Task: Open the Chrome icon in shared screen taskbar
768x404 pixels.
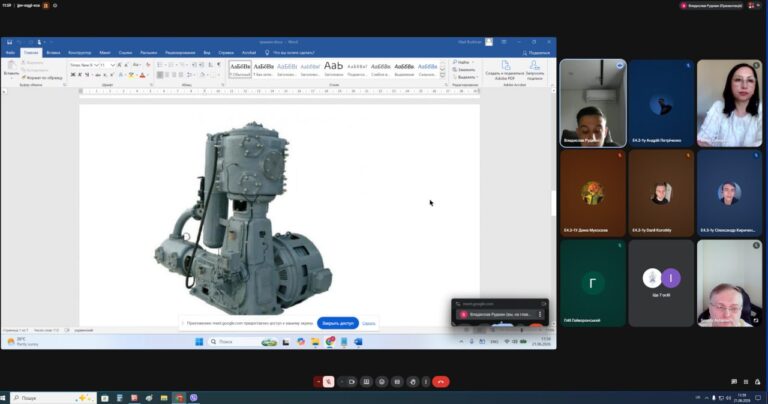Action: click(x=330, y=342)
